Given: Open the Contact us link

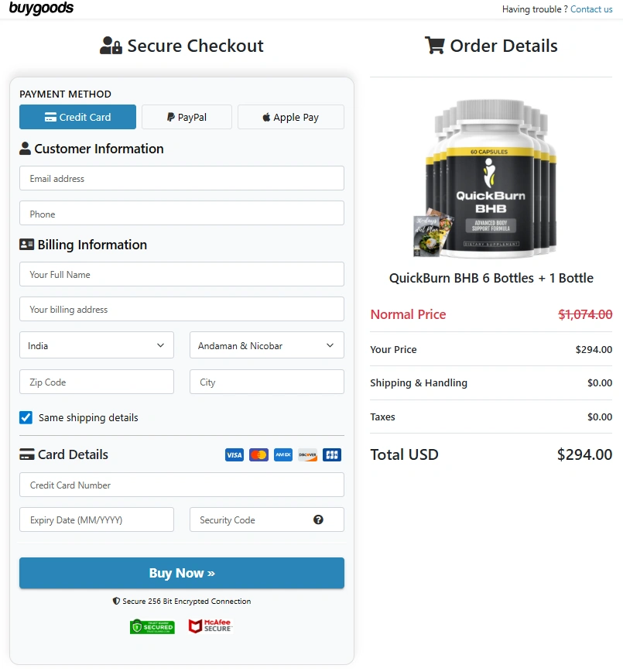Looking at the screenshot, I should coord(591,9).
